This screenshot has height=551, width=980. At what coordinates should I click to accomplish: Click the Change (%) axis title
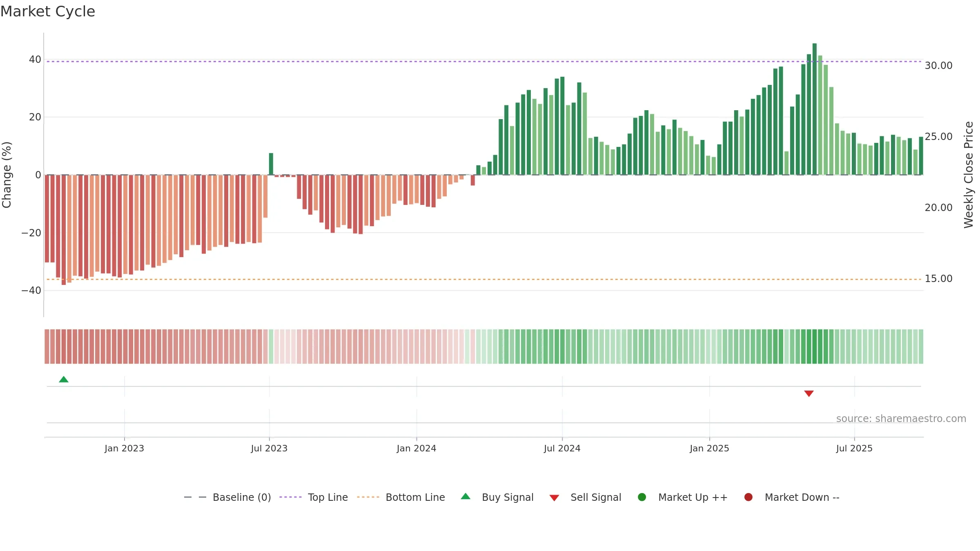tap(7, 175)
